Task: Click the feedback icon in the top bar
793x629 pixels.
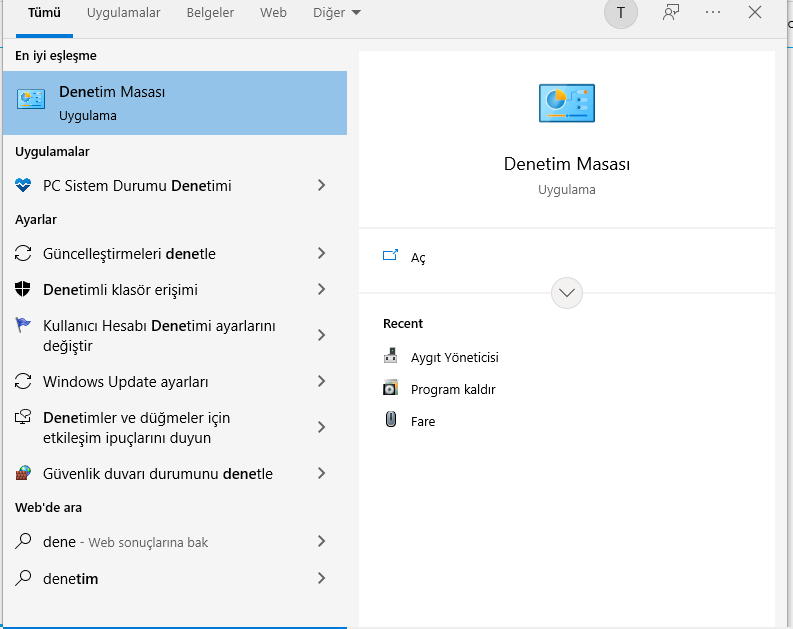Action: [671, 13]
